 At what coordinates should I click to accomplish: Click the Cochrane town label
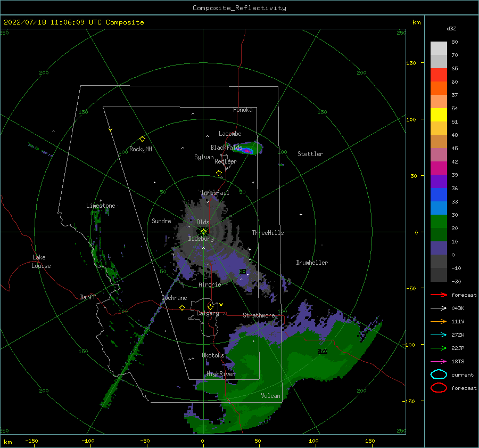(174, 298)
